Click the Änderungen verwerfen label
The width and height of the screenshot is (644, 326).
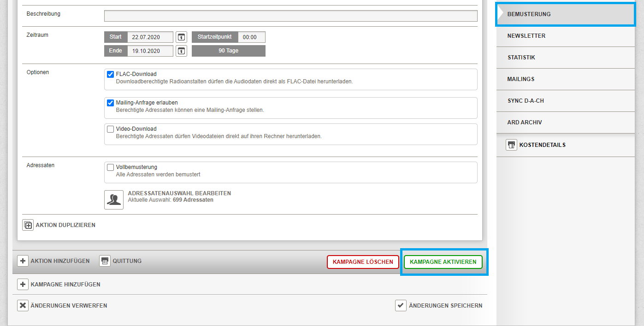coord(69,306)
